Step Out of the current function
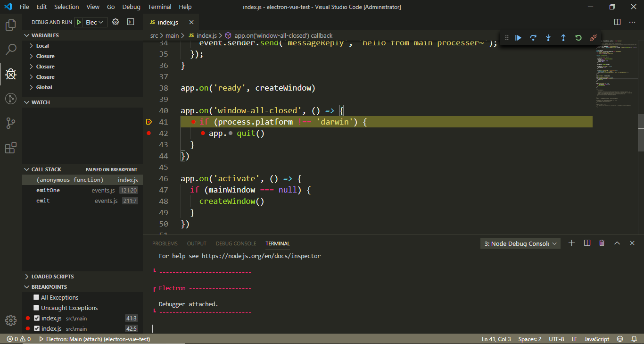Screen dimensions: 644x344 click(563, 37)
